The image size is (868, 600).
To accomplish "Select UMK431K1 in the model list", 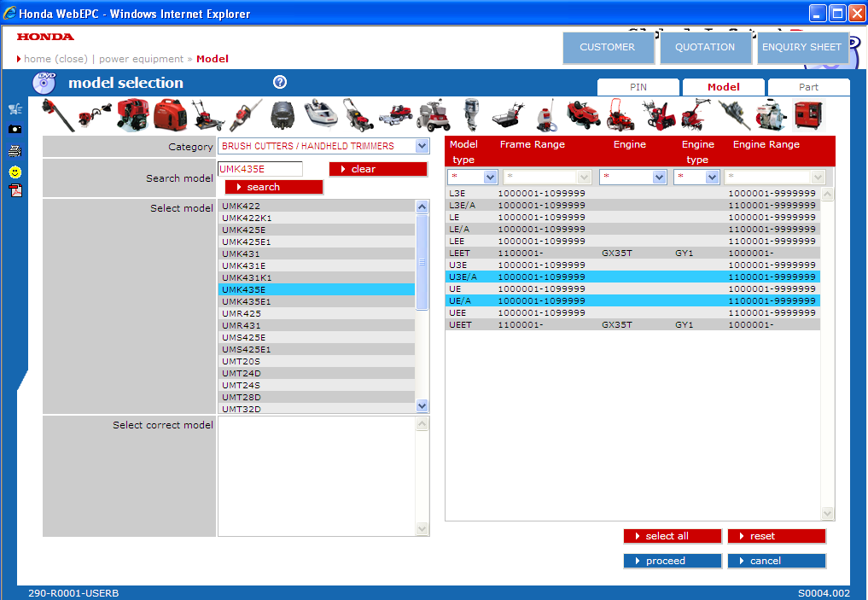I will coord(317,277).
